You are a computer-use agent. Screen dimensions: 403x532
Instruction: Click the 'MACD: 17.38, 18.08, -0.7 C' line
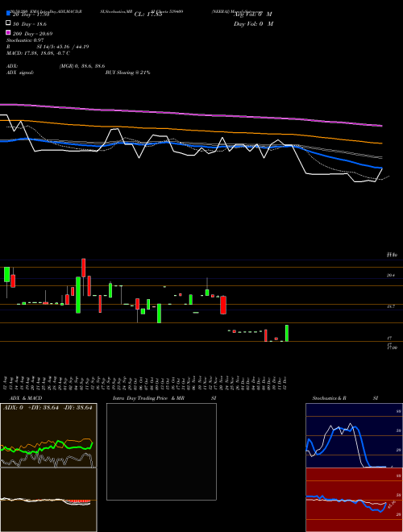pyautogui.click(x=39, y=53)
